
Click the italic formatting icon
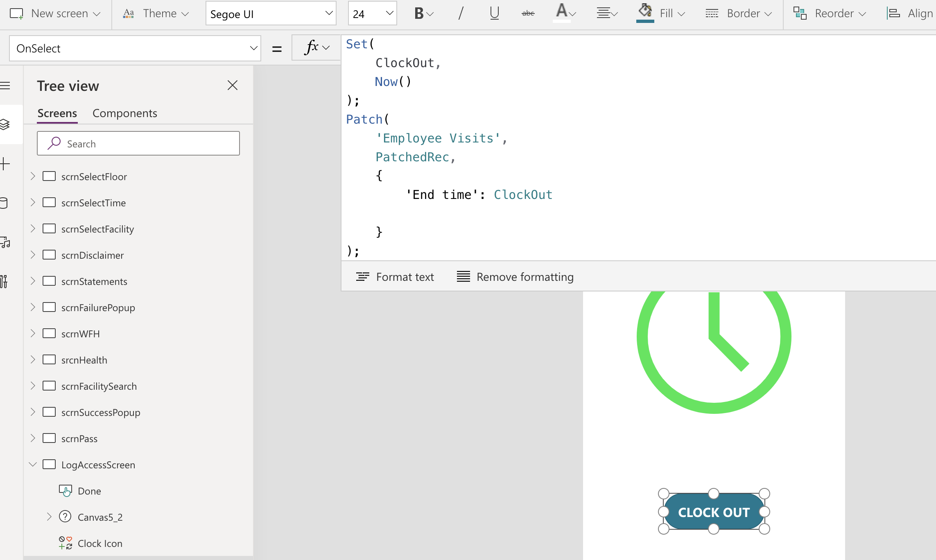(x=461, y=14)
